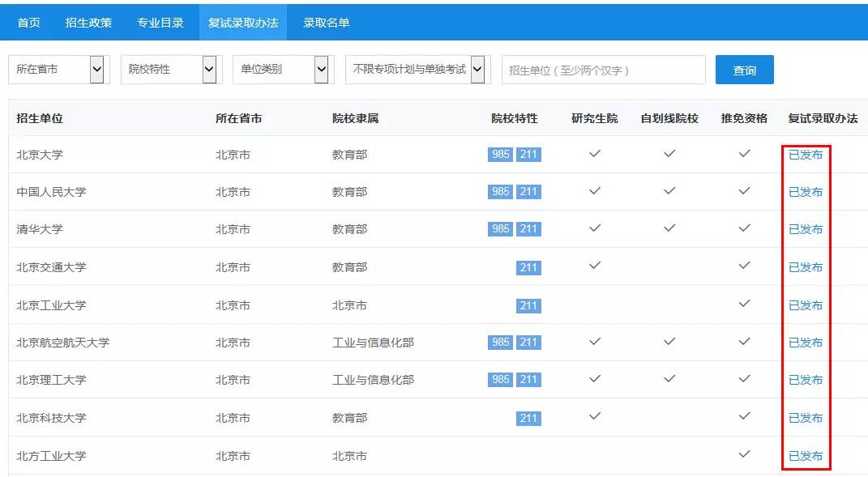Open the 首页 tab
This screenshot has width=868, height=477.
click(x=29, y=23)
